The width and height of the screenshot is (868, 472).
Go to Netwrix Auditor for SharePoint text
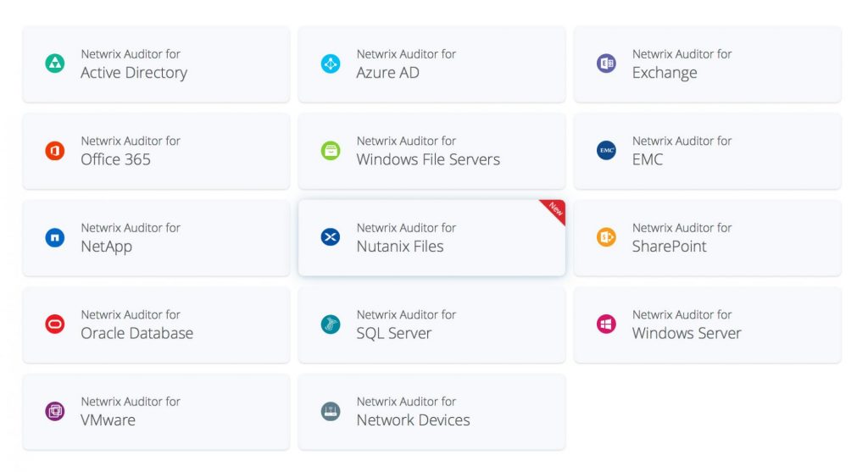[x=682, y=238]
